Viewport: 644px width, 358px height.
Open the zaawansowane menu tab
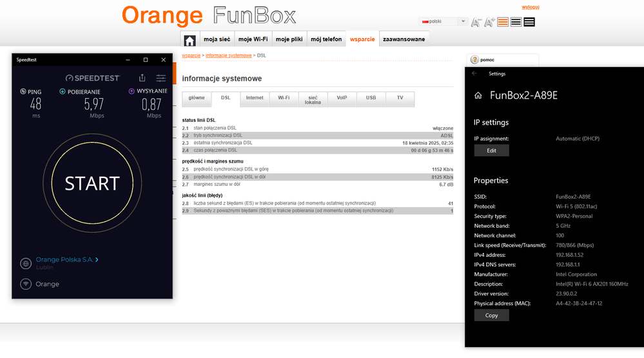point(404,39)
